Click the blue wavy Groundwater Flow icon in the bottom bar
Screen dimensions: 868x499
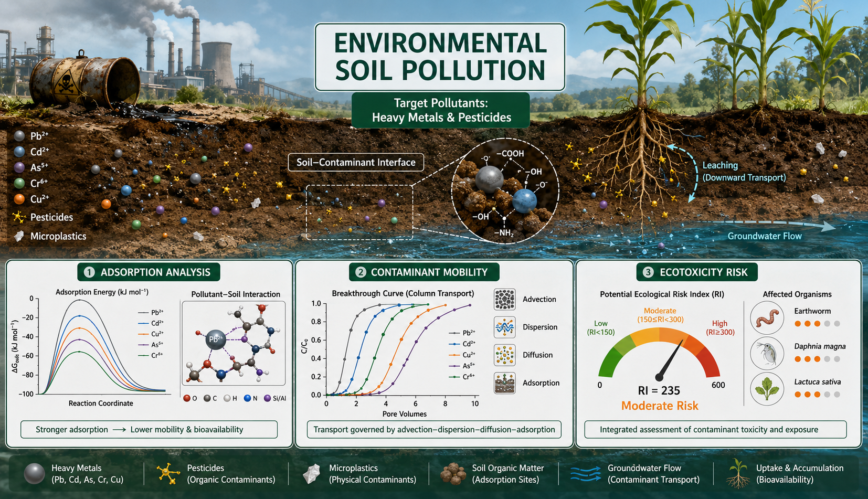[x=585, y=474]
